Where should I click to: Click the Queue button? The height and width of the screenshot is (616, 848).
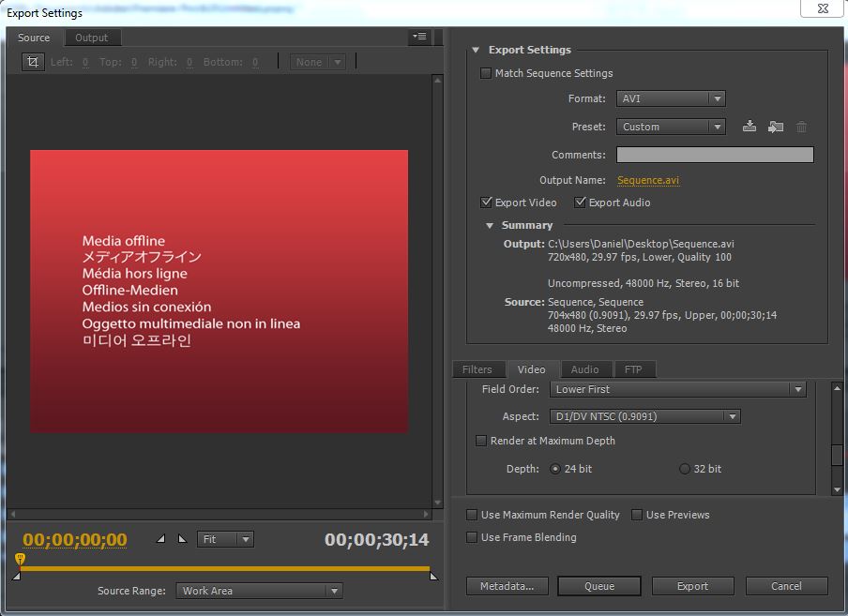(599, 586)
